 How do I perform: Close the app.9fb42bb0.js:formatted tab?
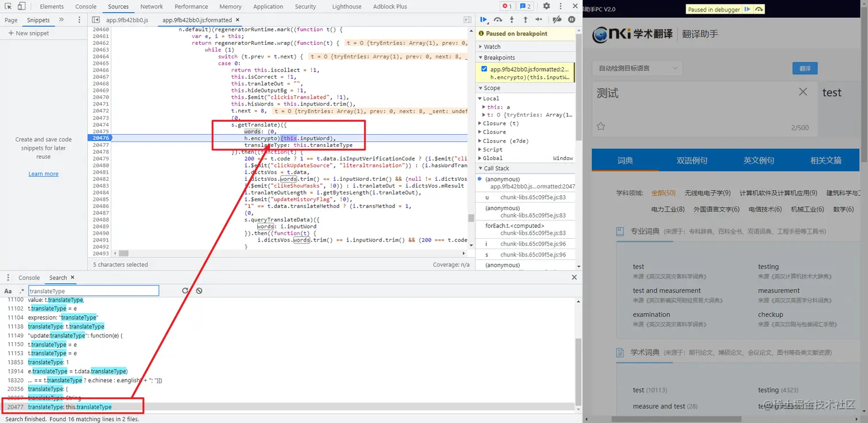(238, 20)
